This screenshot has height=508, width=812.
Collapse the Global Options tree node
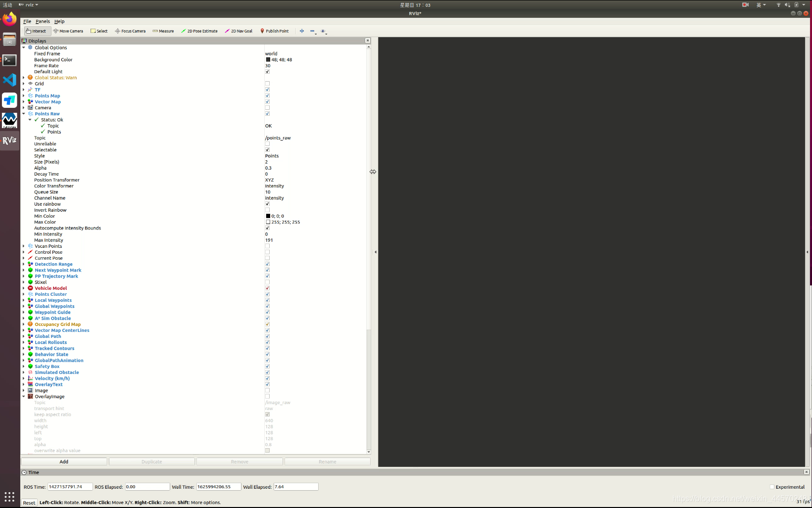click(x=24, y=47)
